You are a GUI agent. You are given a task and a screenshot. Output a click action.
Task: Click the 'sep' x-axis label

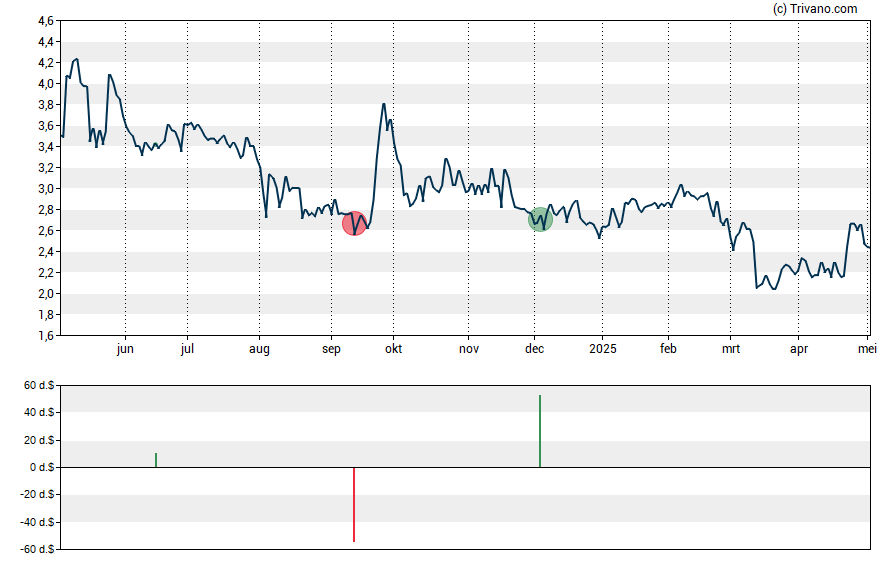(331, 349)
